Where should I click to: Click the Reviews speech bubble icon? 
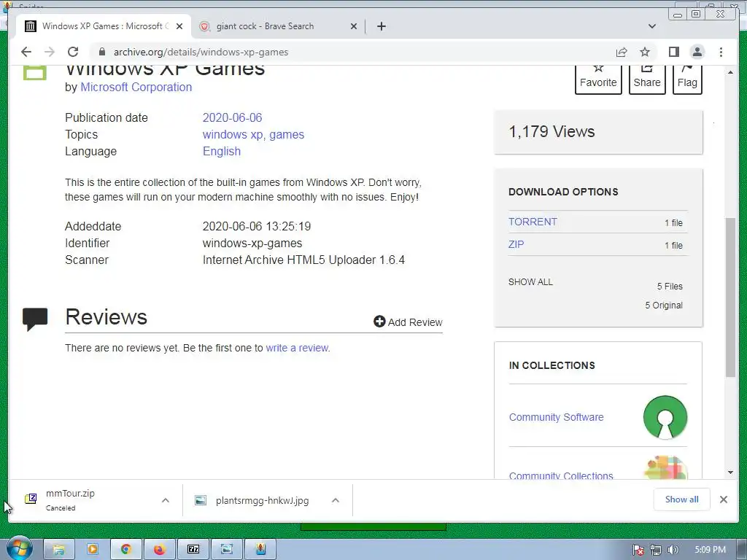click(35, 319)
